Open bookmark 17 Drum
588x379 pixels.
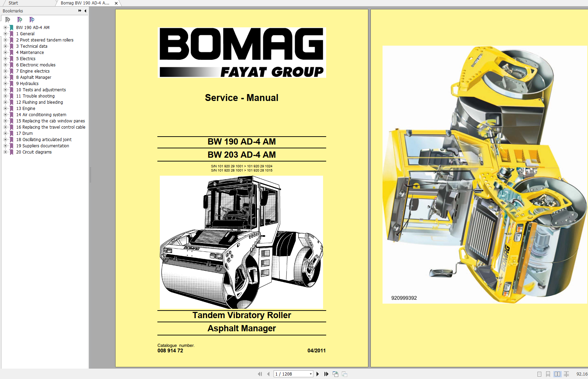25,133
